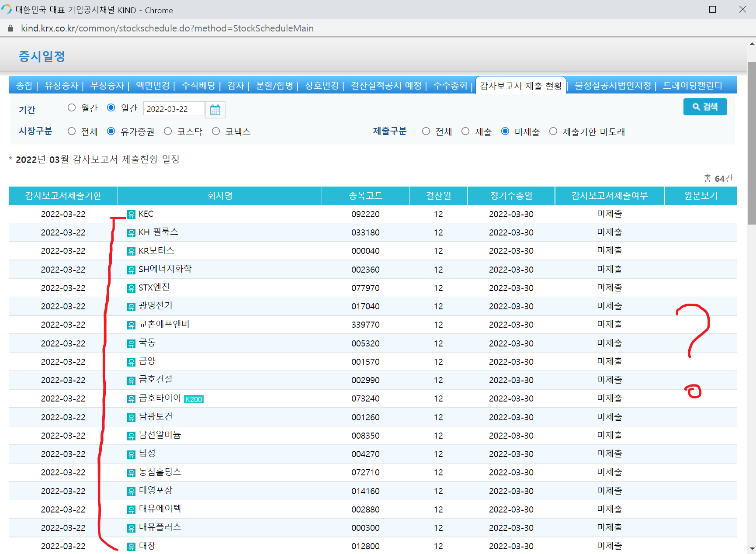
Task: Open the KEC company link
Action: [x=146, y=214]
